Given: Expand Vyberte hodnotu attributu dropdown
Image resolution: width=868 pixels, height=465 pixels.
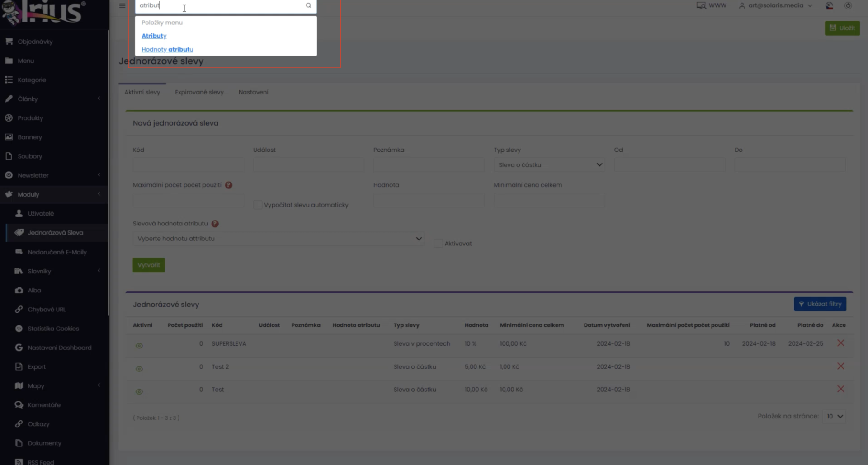Looking at the screenshot, I should [x=278, y=238].
